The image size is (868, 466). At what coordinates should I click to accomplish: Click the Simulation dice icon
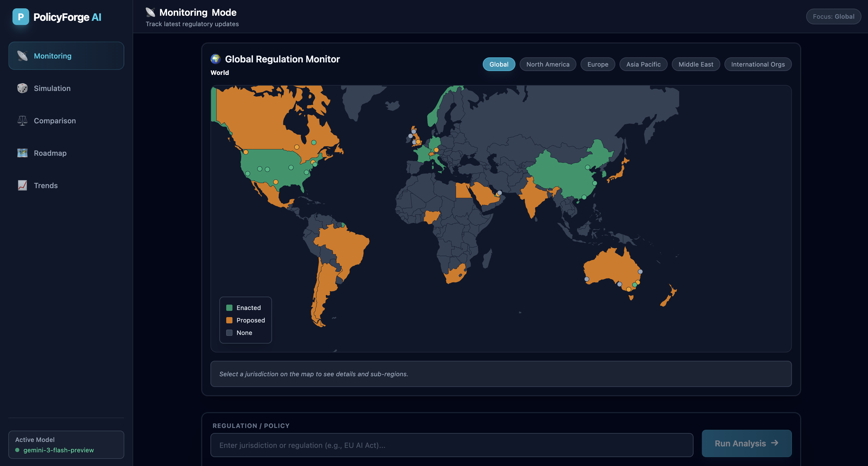[22, 88]
